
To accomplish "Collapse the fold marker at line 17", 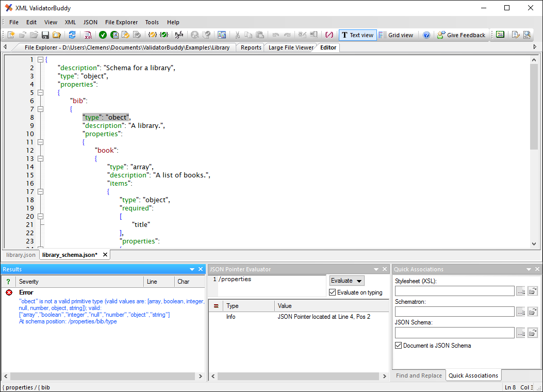I will tap(41, 191).
